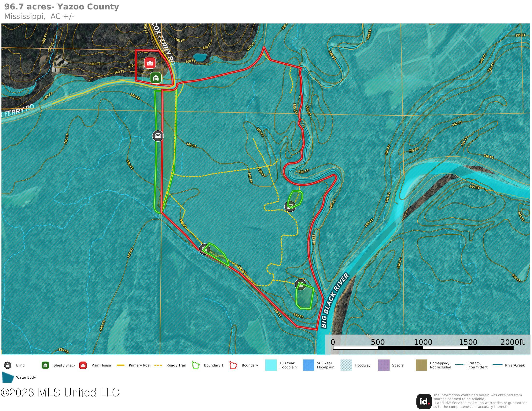Click the '96.7 acres- Yazoo County' title

(62, 7)
